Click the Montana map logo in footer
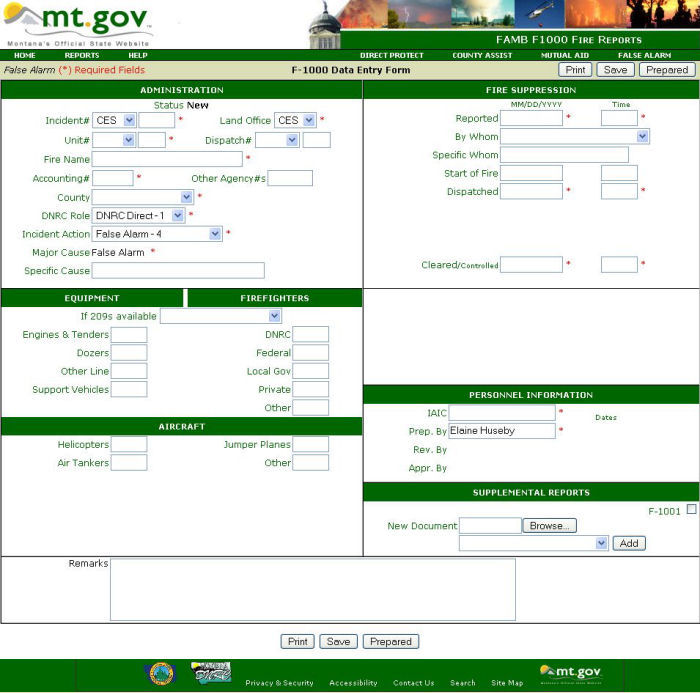Viewport: 700px width, 693px height. coord(211,673)
